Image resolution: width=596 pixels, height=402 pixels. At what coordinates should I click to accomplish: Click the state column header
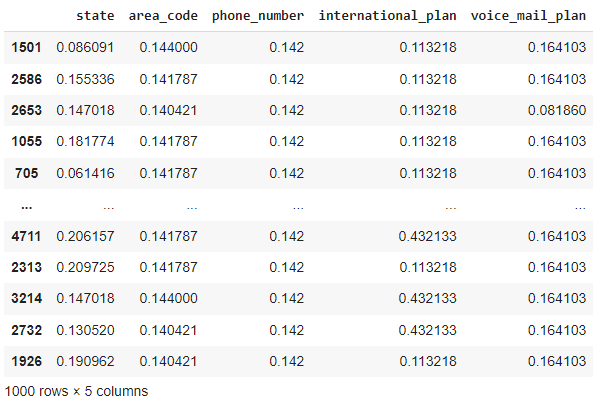[x=95, y=16]
